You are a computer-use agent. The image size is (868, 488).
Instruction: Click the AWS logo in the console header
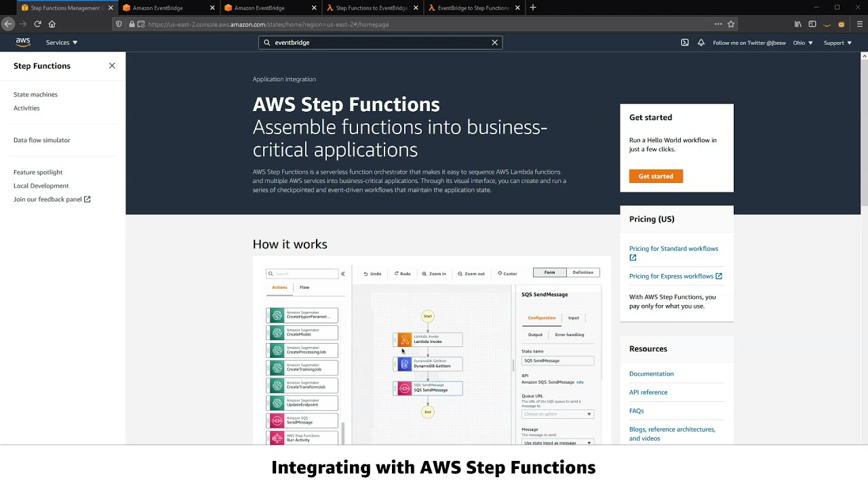point(23,42)
